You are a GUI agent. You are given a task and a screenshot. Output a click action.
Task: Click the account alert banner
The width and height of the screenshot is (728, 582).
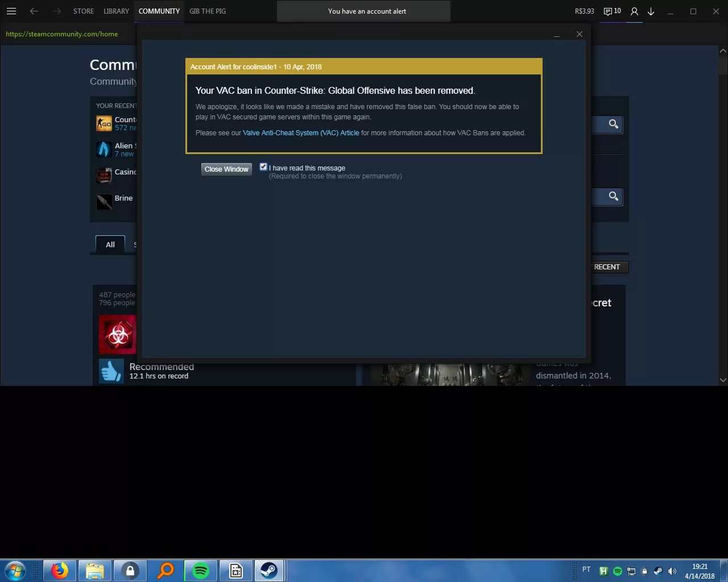pyautogui.click(x=363, y=11)
